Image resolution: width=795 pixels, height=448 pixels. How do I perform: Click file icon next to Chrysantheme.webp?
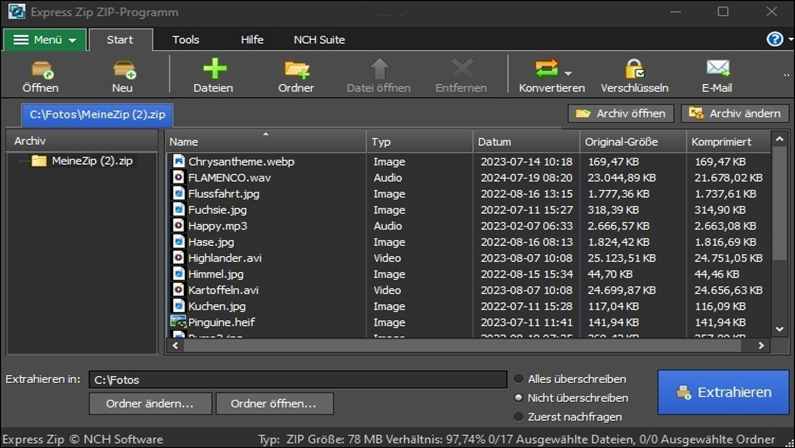(x=178, y=161)
